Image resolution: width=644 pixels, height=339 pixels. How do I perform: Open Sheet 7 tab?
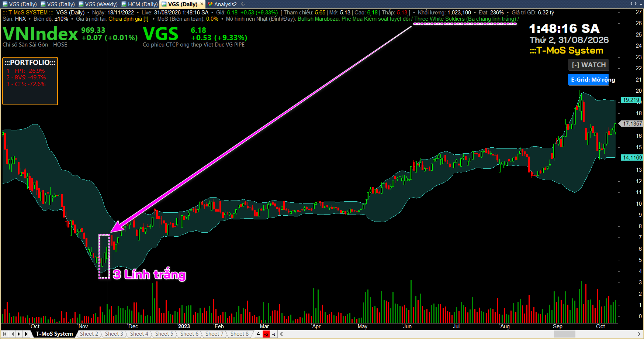pyautogui.click(x=214, y=334)
